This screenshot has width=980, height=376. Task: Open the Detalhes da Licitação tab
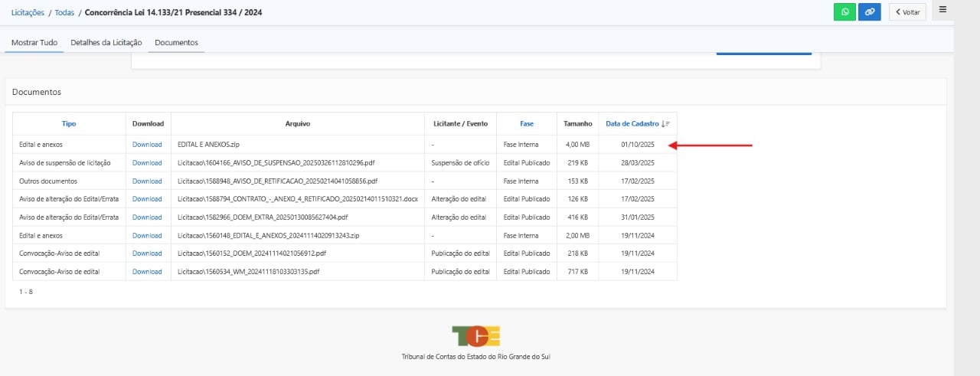pyautogui.click(x=106, y=43)
